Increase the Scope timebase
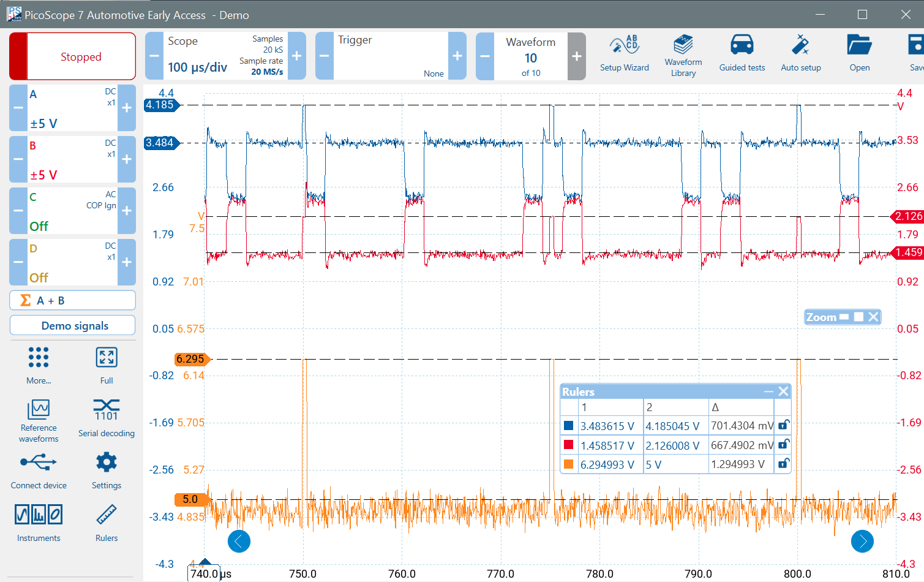Viewport: 924px width, 582px height. click(x=297, y=56)
